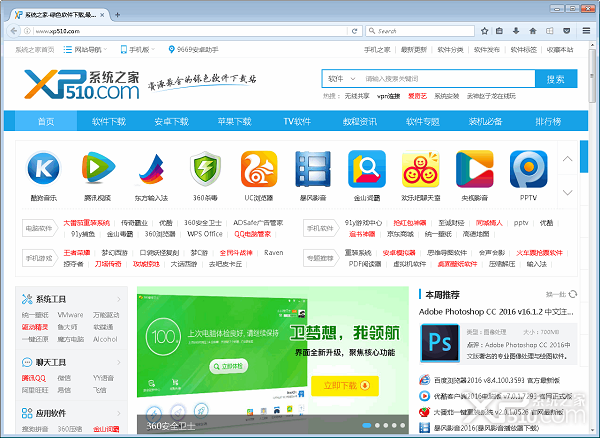Click the blue 搜索 button
This screenshot has height=438, width=600.
coord(556,79)
